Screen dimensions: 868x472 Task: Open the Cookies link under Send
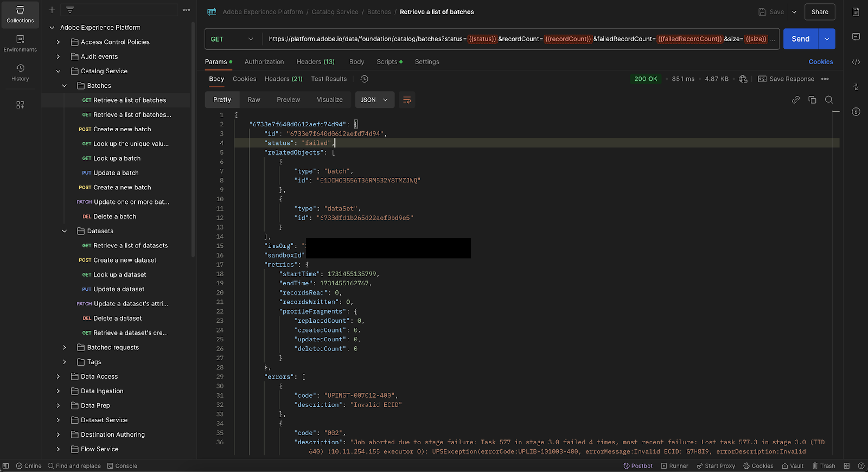click(821, 62)
